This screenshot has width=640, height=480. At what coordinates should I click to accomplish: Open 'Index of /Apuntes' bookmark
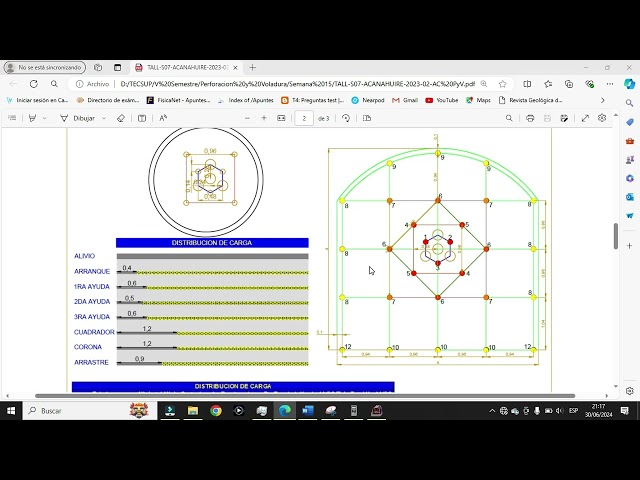pyautogui.click(x=246, y=100)
